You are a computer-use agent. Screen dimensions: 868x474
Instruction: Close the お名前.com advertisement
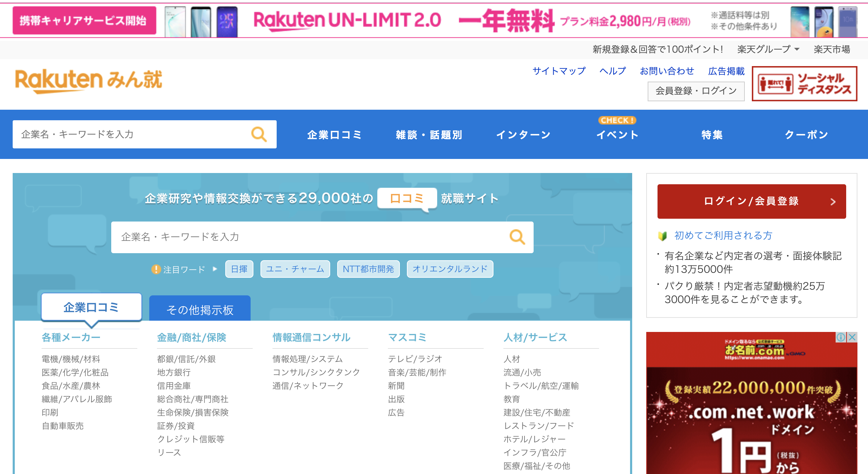click(852, 337)
